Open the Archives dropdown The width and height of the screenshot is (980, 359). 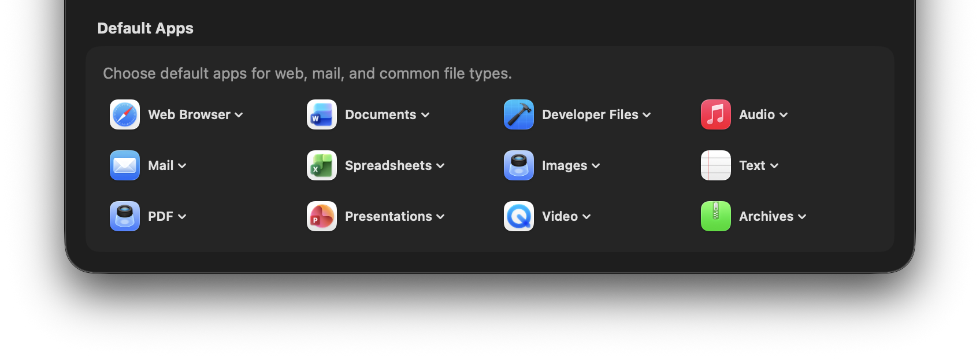click(773, 216)
